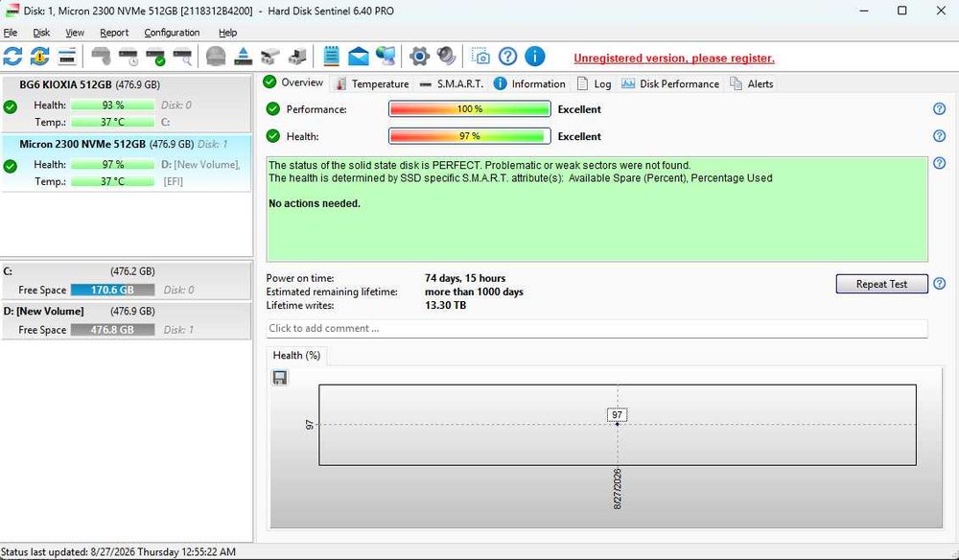Screen dimensions: 959x560
Task: Click the Repeat Test button
Action: tap(881, 284)
